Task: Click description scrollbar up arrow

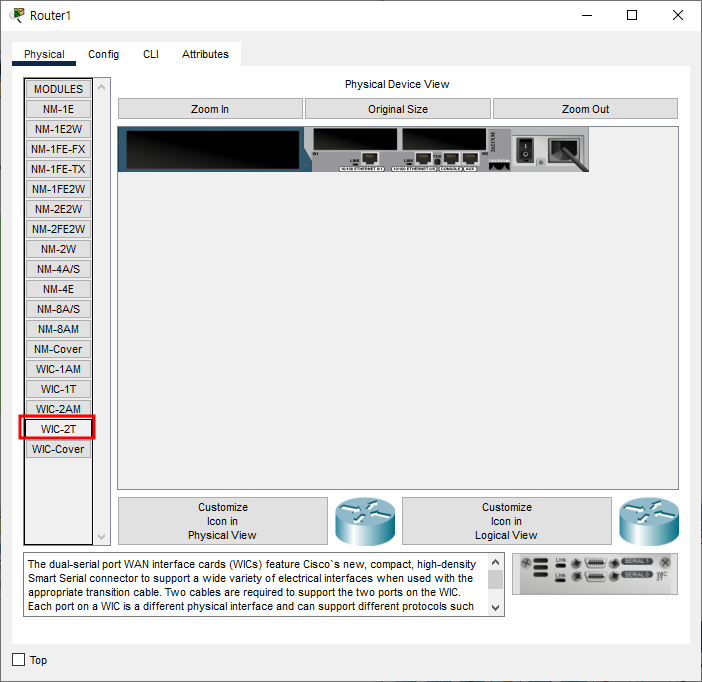Action: pos(495,562)
